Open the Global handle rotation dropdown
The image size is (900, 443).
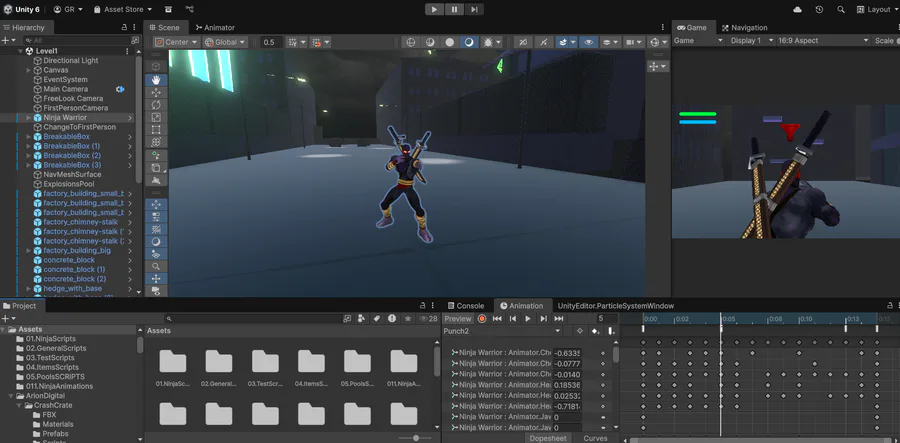click(226, 42)
